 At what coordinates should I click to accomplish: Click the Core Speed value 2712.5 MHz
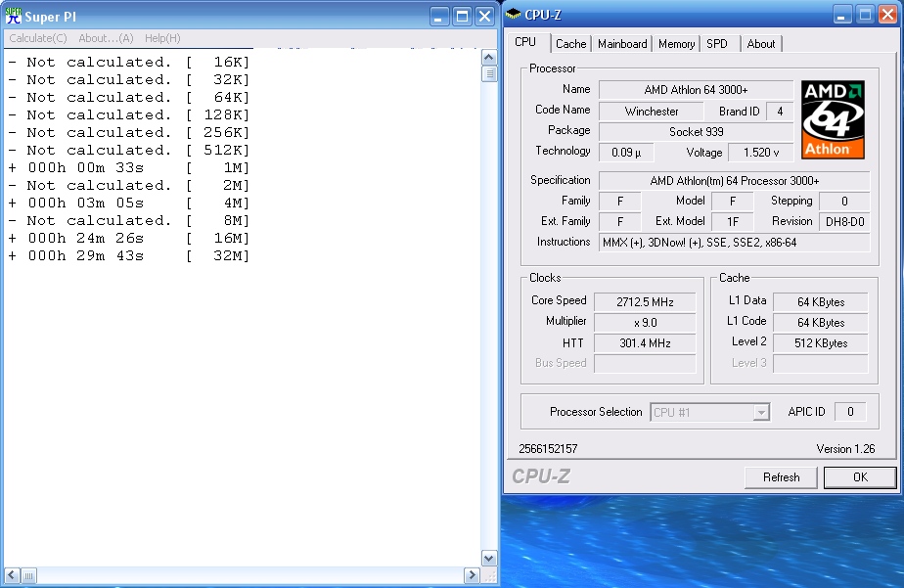pos(645,302)
